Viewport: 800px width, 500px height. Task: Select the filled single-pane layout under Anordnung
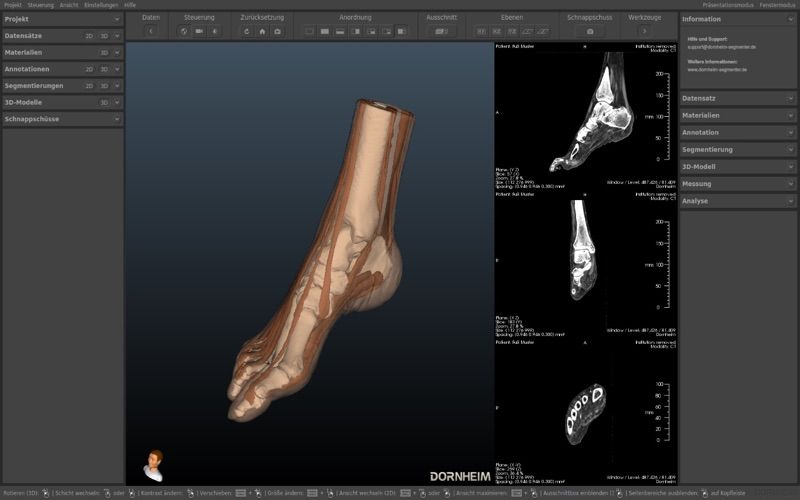[325, 31]
